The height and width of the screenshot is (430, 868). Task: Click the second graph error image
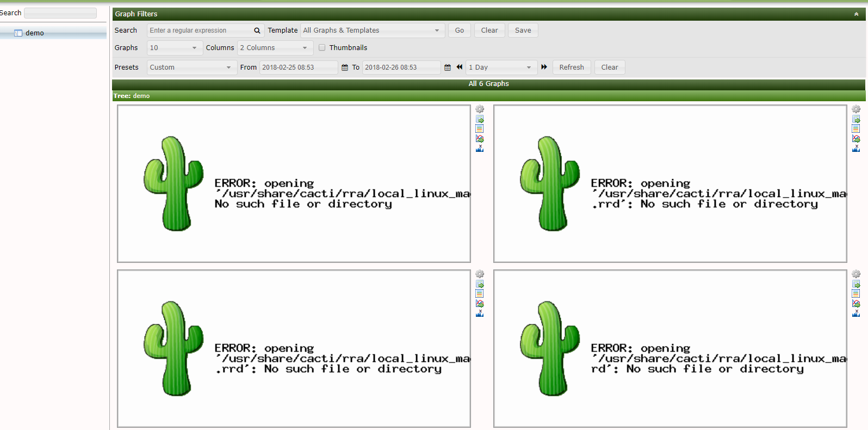[x=670, y=183]
